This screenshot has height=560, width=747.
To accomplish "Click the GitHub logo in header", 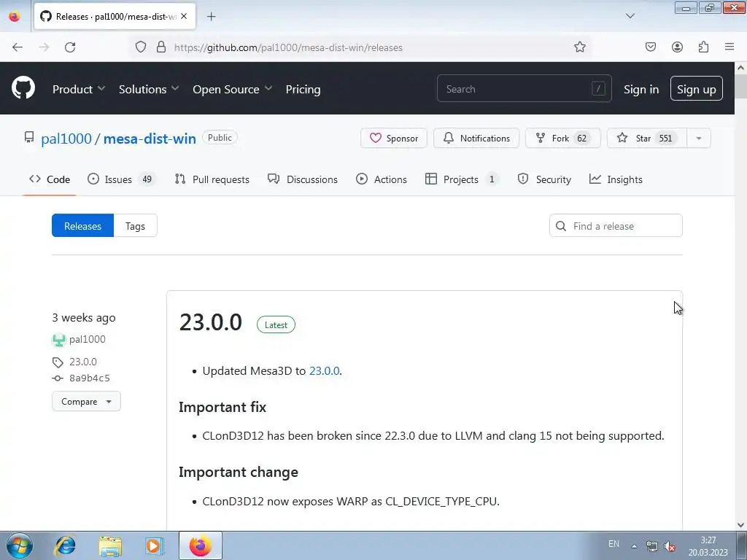I will pos(23,88).
